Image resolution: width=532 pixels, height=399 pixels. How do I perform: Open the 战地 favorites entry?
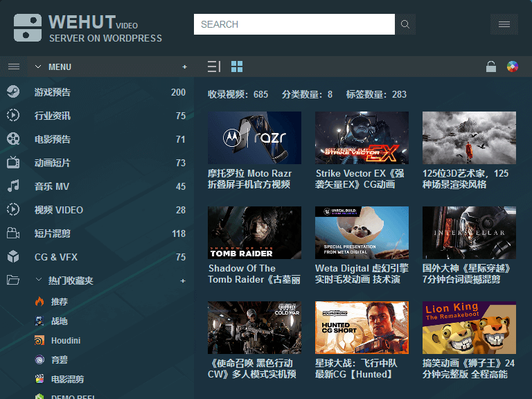(x=59, y=321)
